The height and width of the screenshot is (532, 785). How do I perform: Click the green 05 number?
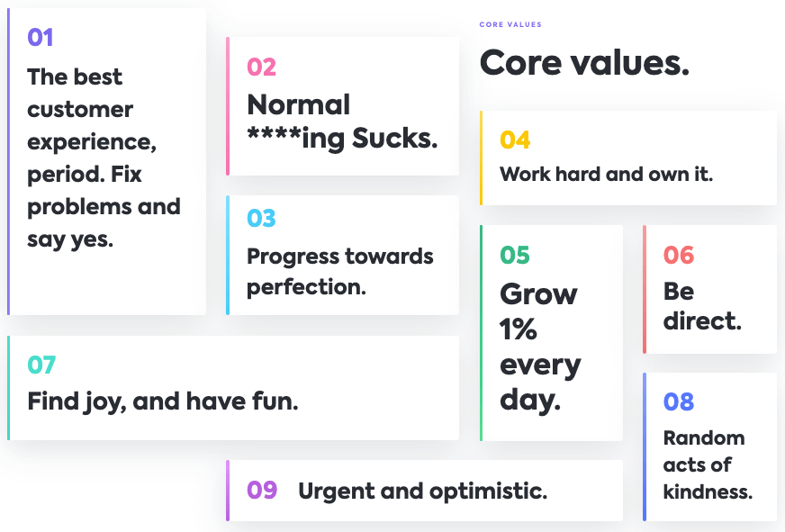coord(515,256)
